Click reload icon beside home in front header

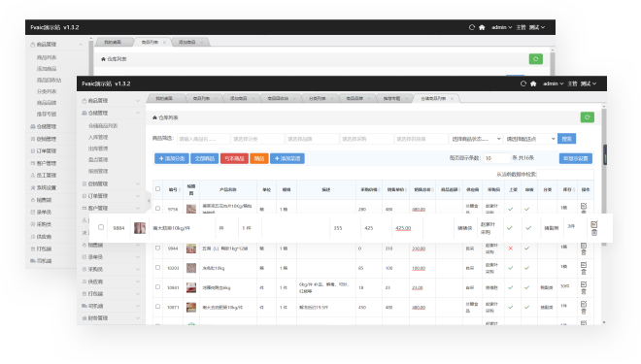523,83
